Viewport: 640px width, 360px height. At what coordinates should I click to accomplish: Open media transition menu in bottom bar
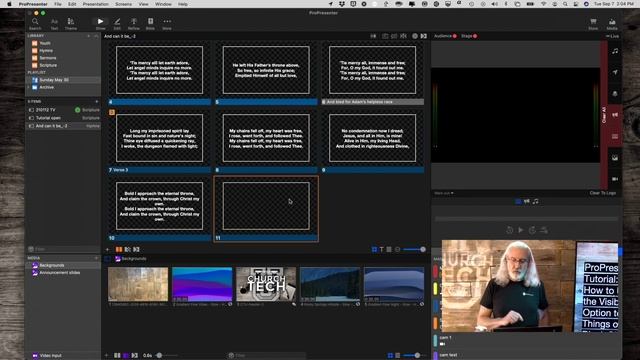(135, 356)
